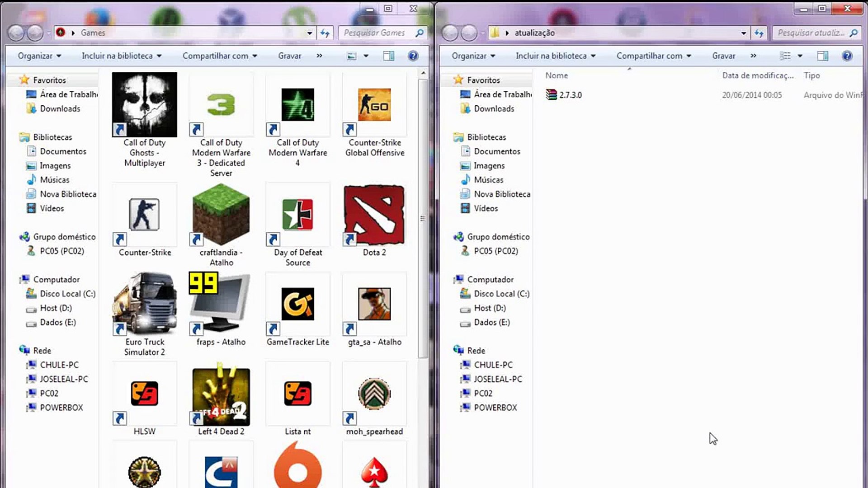Sort by Data de modificação column header

[757, 75]
